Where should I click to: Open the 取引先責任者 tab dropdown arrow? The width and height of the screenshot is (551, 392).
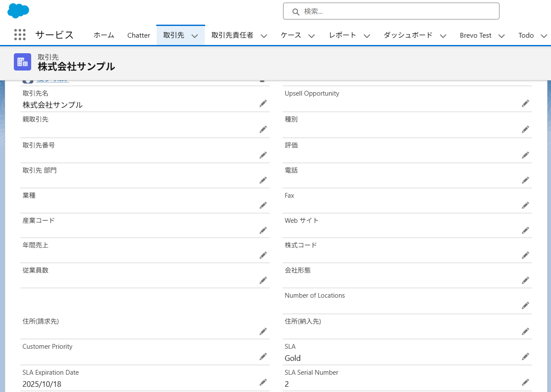(264, 36)
